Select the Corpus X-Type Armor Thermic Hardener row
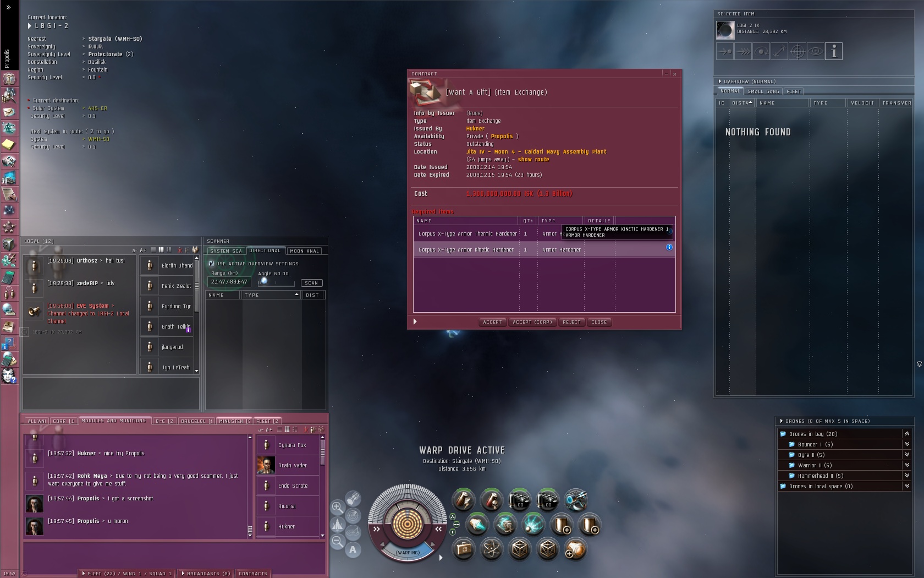This screenshot has height=578, width=924. pyautogui.click(x=544, y=234)
